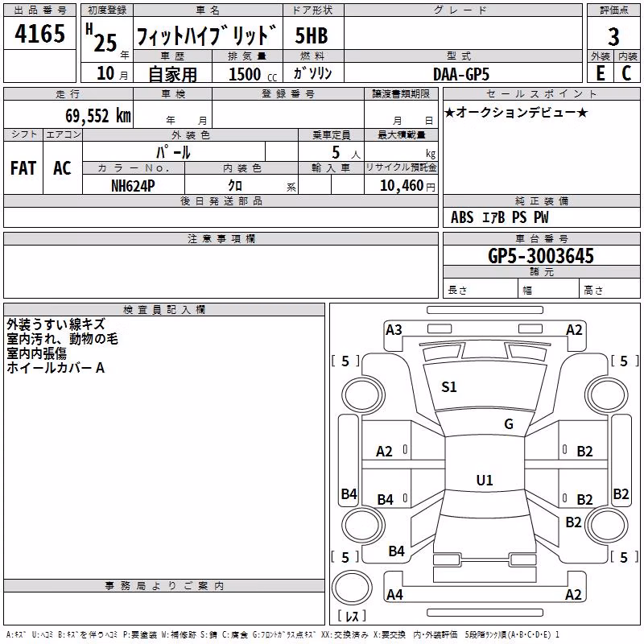644x644 pixels.
Task: Click the 幅 dimension label
Action: tap(527, 291)
